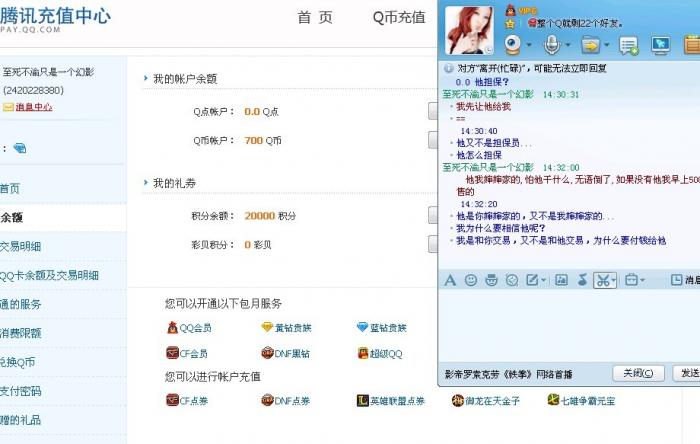
Task: Click the yellow star icon below VIP badge
Action: (x=510, y=24)
